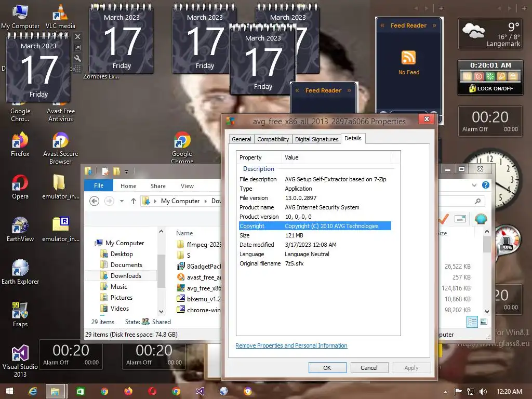Switch to the Compatibility tab

273,139
